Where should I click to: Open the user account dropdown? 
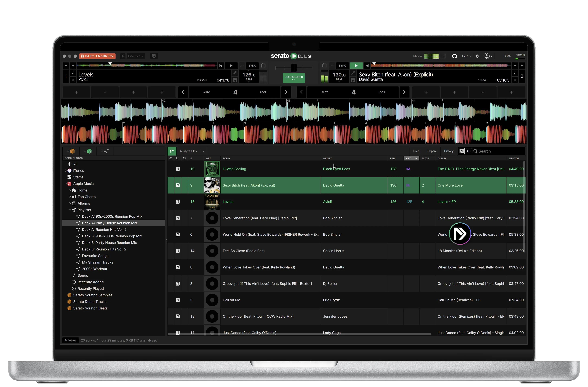click(488, 56)
